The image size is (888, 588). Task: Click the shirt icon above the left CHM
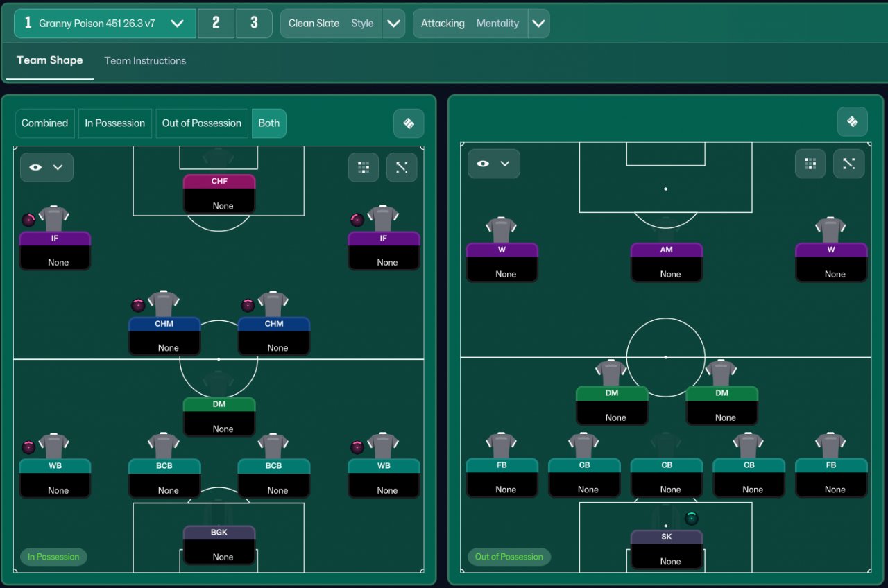164,304
